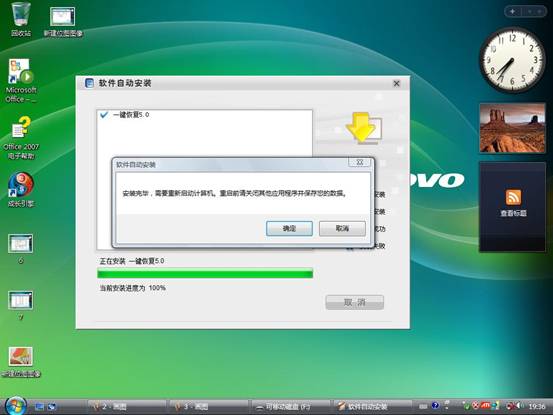The image size is (553, 415).
Task: Click the plus button to add sidebar gadgets
Action: click(x=512, y=12)
